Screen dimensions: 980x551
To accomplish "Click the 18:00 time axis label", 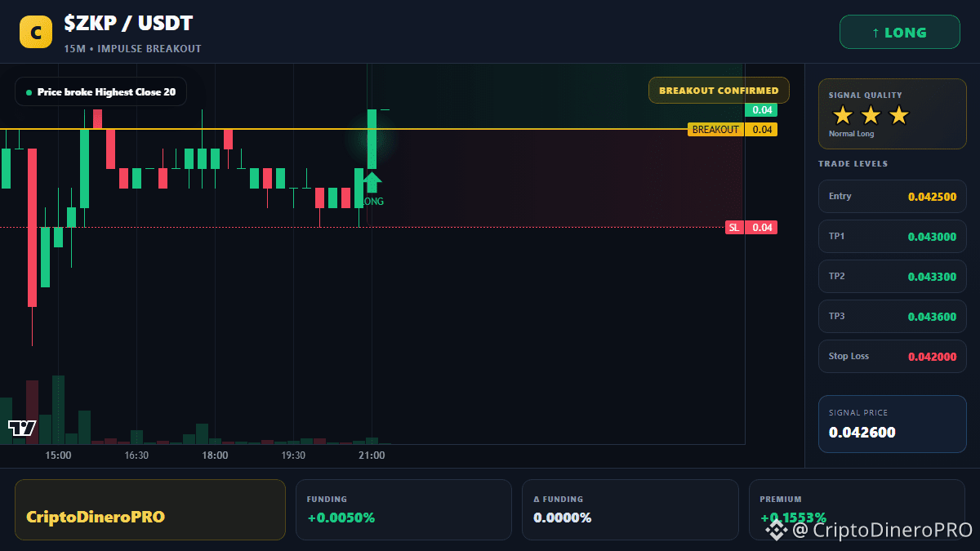I will (215, 455).
